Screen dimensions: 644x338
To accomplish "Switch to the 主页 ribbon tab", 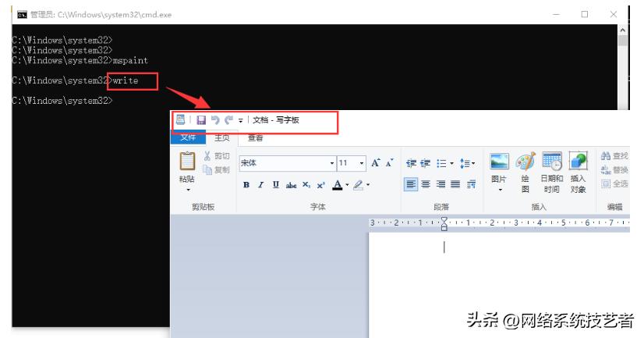I will [x=221, y=137].
